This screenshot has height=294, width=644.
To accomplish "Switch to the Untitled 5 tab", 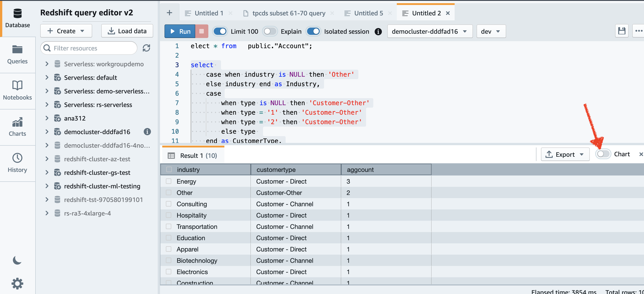I will click(x=368, y=13).
